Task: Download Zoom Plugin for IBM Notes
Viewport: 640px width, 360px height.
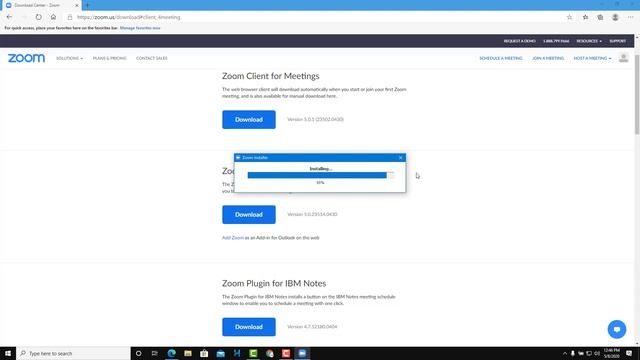Action: pos(249,327)
